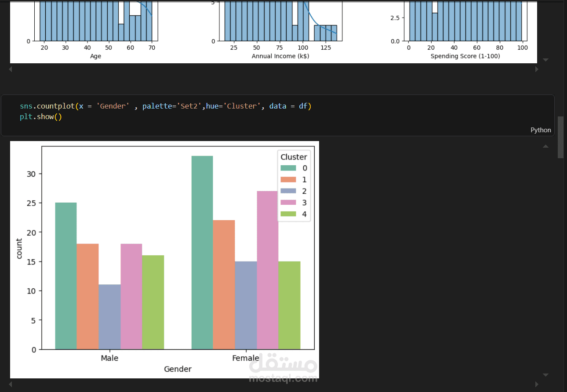This screenshot has width=567, height=392.
Task: Click the scroll-down arrow of the histogram output
Action: click(x=545, y=60)
